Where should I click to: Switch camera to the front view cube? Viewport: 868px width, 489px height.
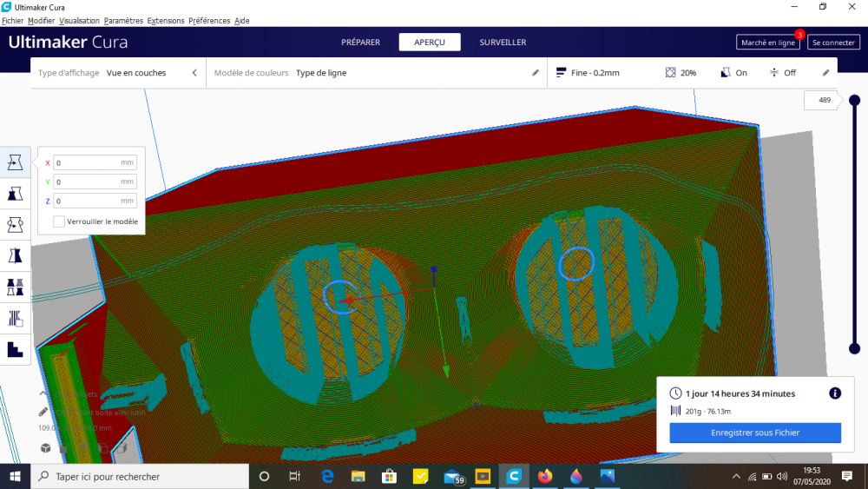63,447
